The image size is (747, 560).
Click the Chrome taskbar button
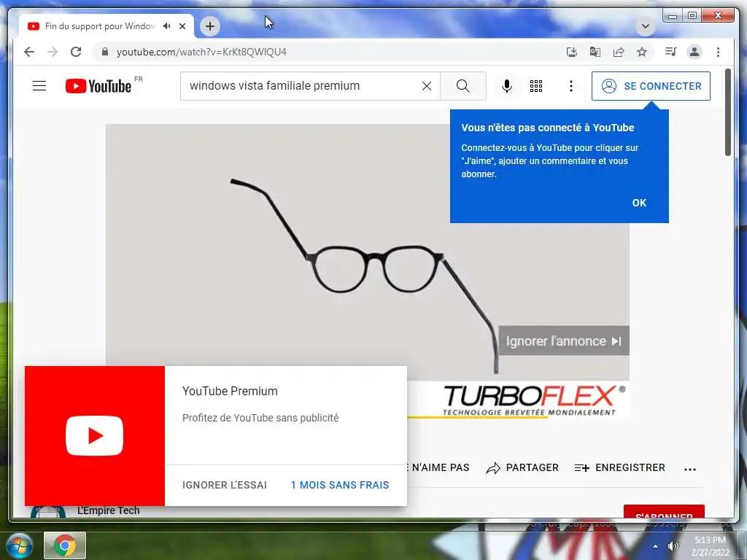(65, 545)
